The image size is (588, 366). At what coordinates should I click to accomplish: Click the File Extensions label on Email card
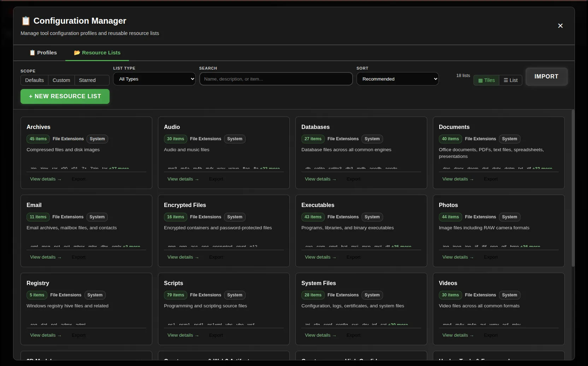[x=68, y=217]
